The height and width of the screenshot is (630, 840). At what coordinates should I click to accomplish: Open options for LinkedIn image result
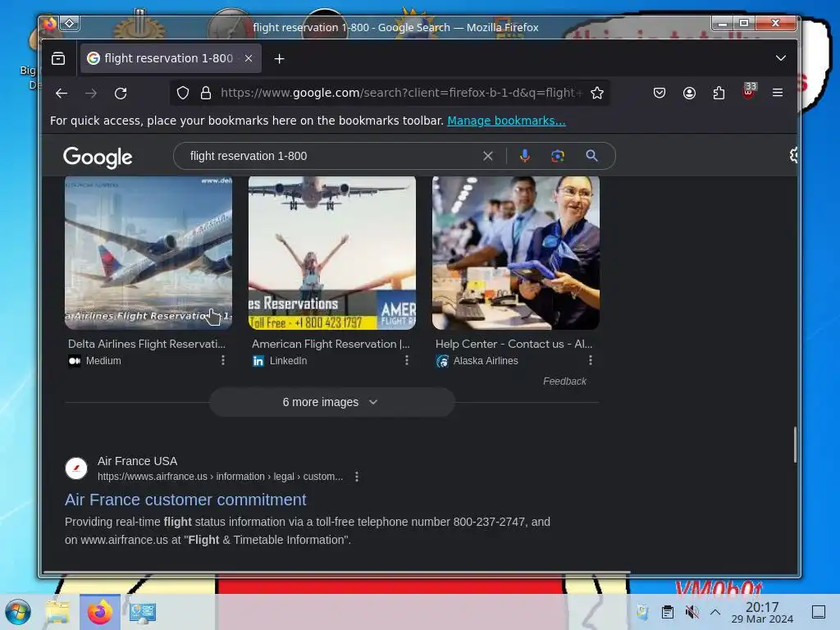(407, 361)
